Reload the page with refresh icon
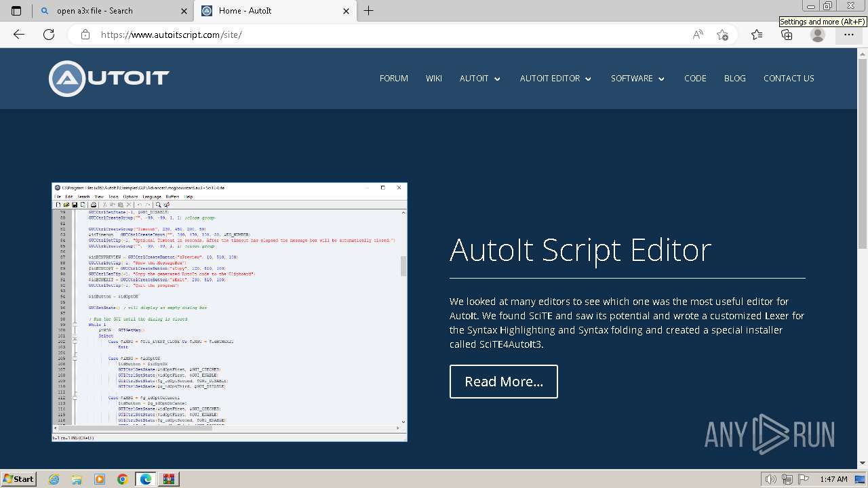Image resolution: width=868 pixels, height=488 pixels. pyautogui.click(x=49, y=35)
